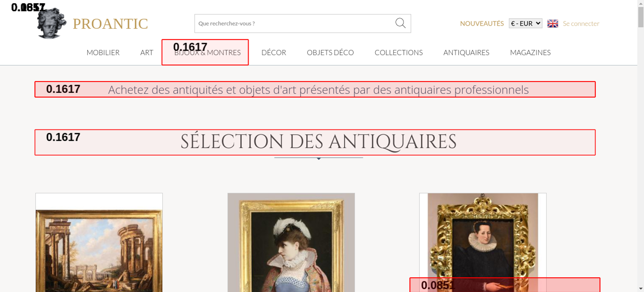Navigate to the MAGAZINES section

530,52
